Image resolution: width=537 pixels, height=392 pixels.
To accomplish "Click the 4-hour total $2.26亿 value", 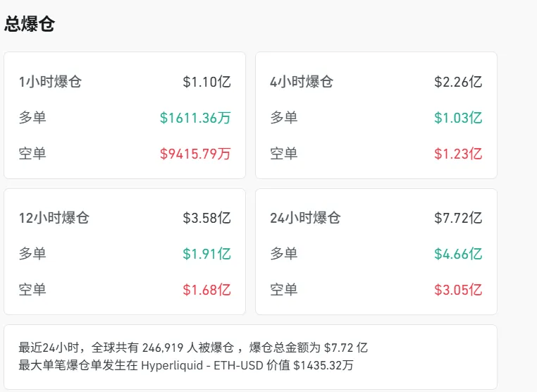I will tap(458, 82).
